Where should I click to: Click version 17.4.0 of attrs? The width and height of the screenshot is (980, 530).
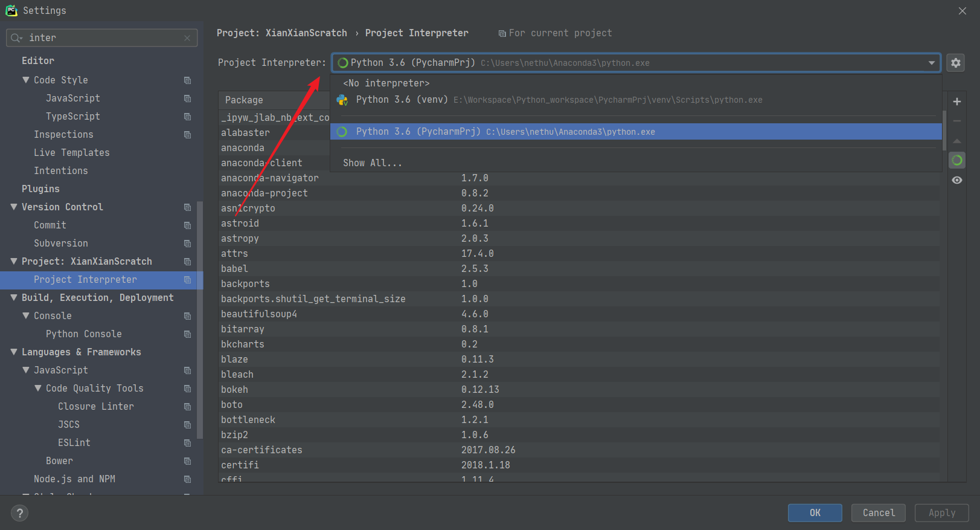[478, 254]
